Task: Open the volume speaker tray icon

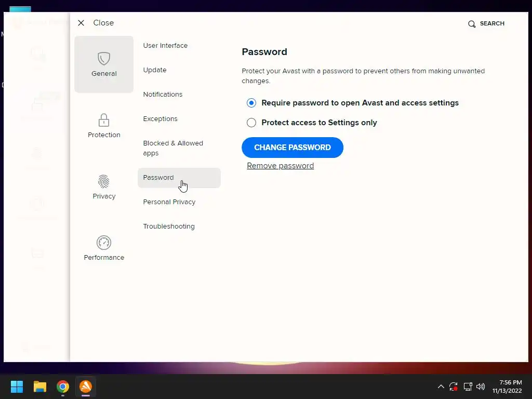Action: 481,387
